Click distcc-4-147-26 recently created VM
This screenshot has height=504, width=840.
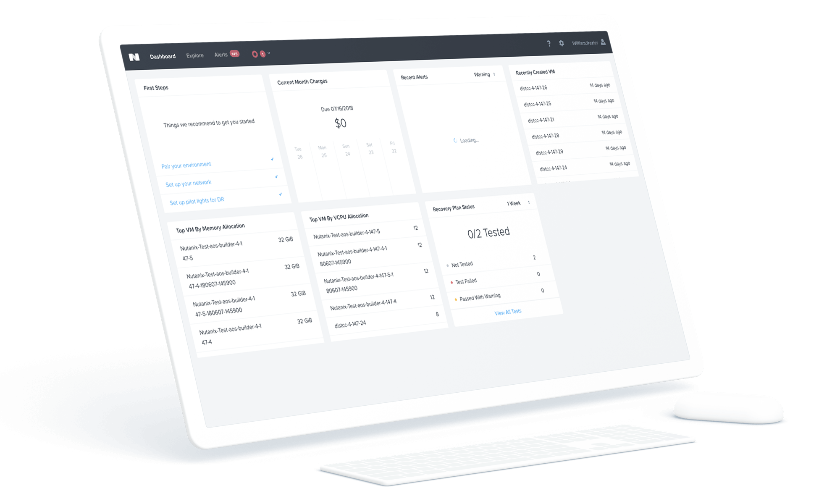536,89
